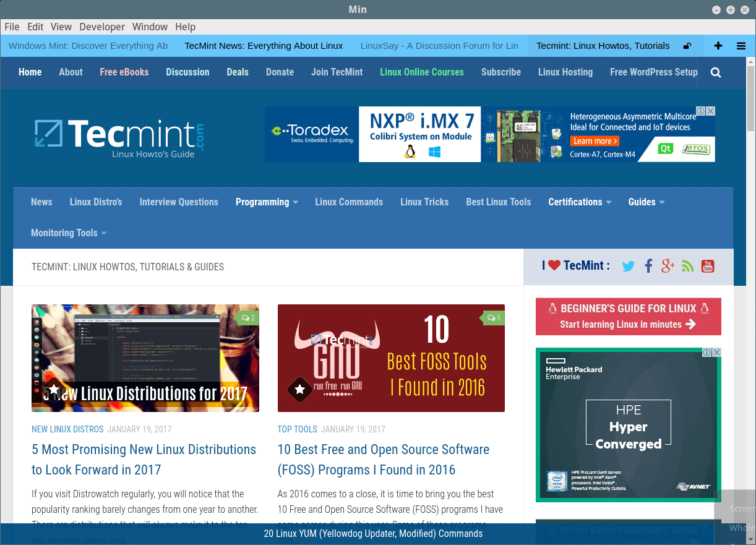Screen dimensions: 756x545
Task: Open NEW LINUX DISTROS category tag
Action: point(68,429)
